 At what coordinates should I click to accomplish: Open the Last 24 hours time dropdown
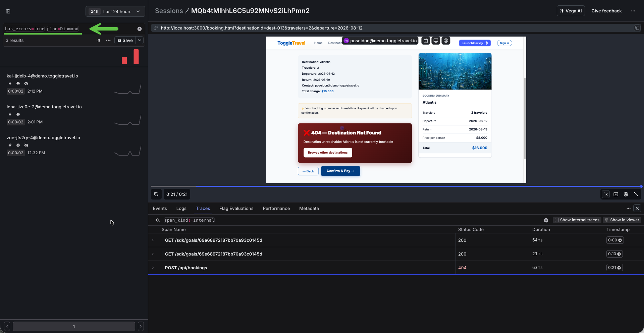[115, 11]
